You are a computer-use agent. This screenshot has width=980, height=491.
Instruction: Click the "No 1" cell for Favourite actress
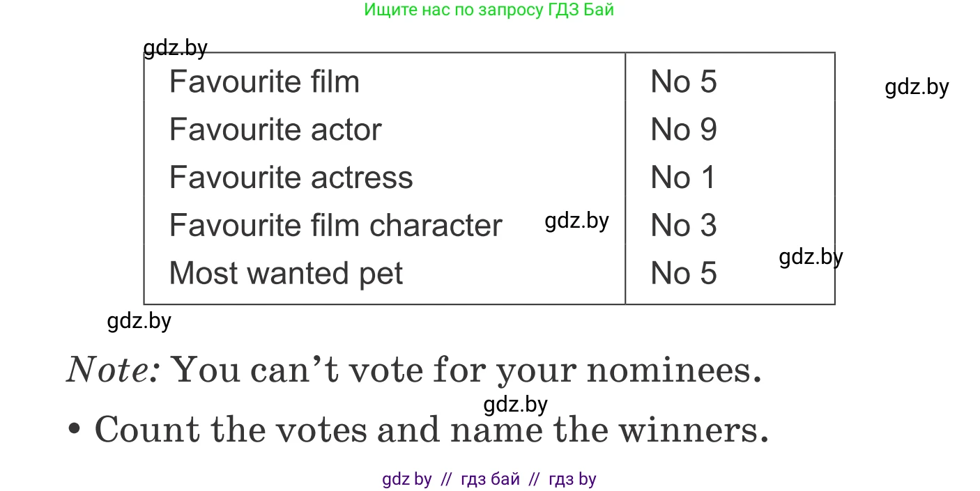[x=683, y=178]
